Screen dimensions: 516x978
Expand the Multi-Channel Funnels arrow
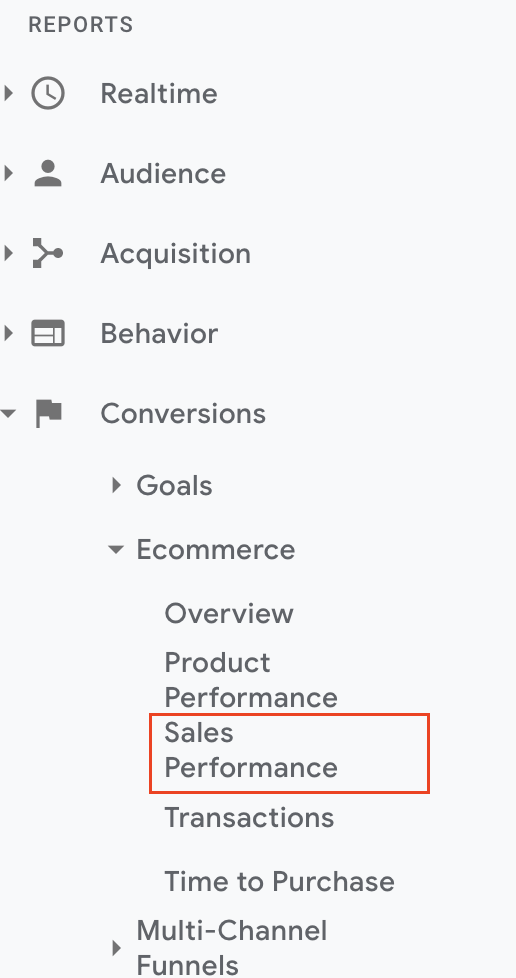coord(116,948)
